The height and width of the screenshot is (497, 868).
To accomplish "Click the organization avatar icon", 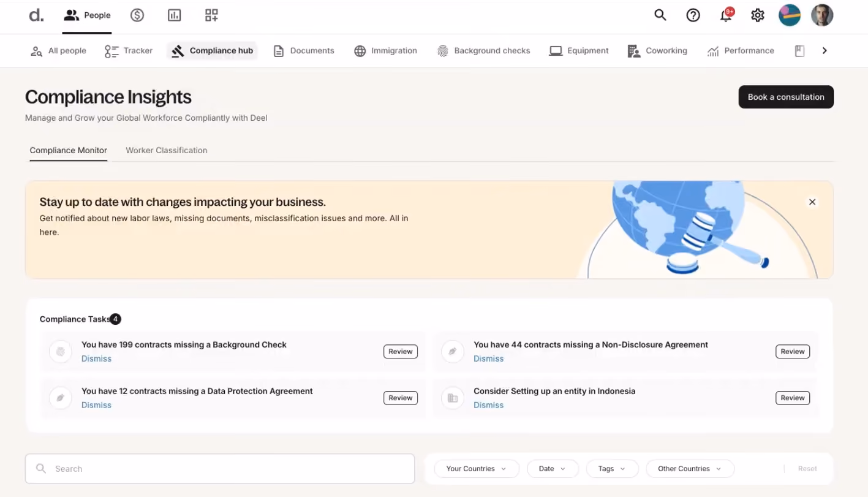I will [790, 15].
